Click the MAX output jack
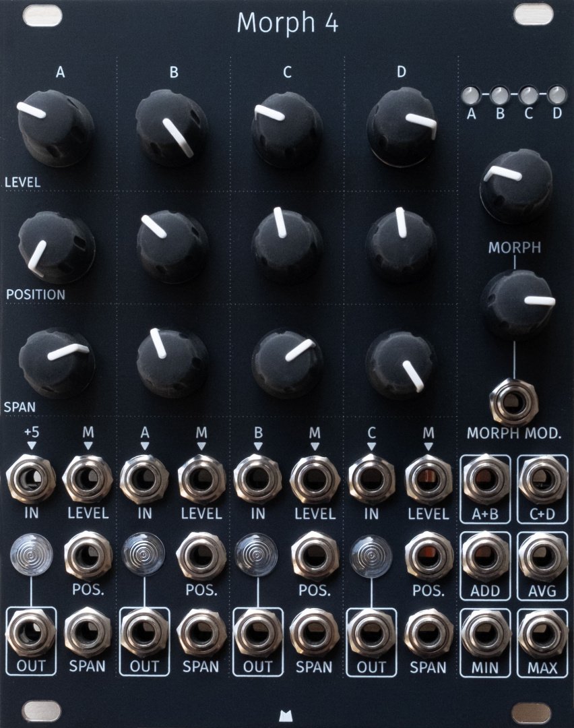Screen dimensions: 574x728 click(542, 634)
